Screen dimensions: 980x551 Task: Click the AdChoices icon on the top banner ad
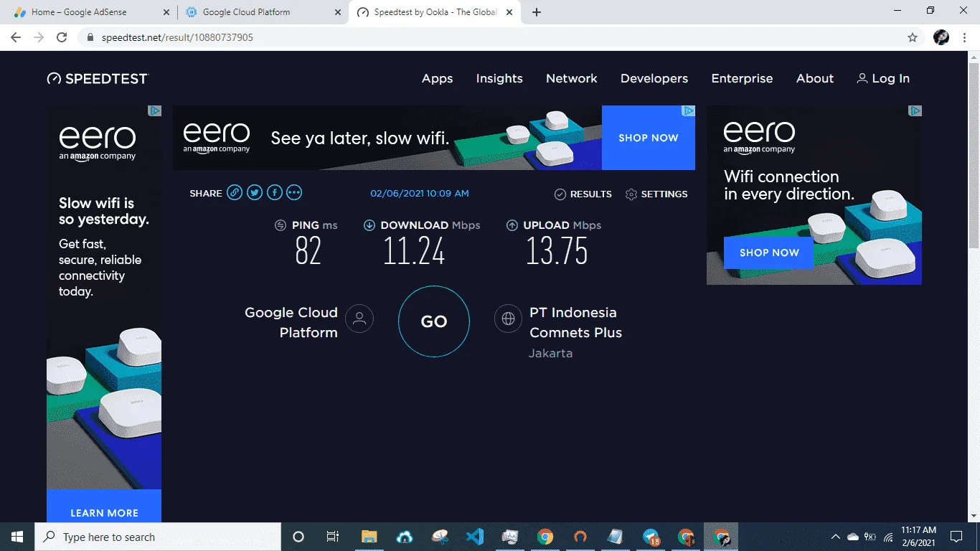(688, 110)
